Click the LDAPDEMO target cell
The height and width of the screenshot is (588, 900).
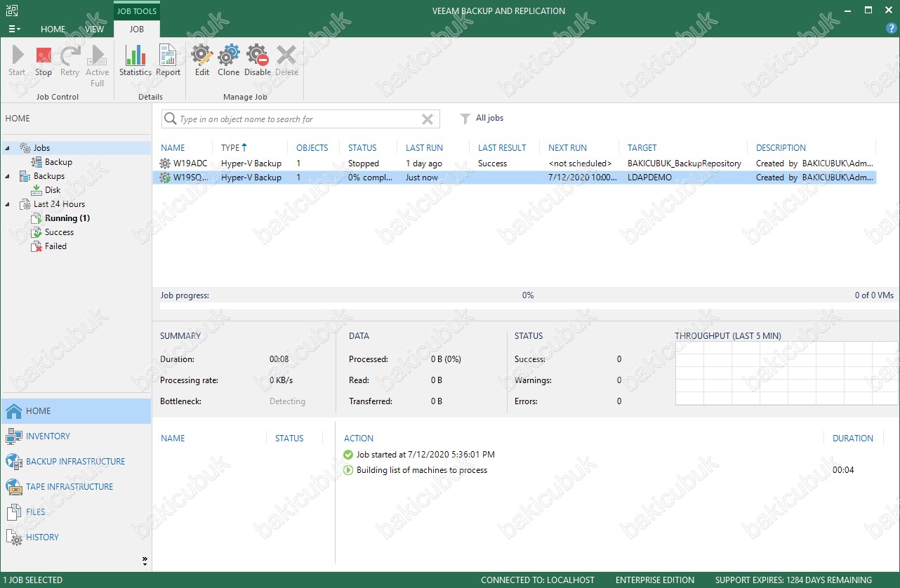coord(649,178)
